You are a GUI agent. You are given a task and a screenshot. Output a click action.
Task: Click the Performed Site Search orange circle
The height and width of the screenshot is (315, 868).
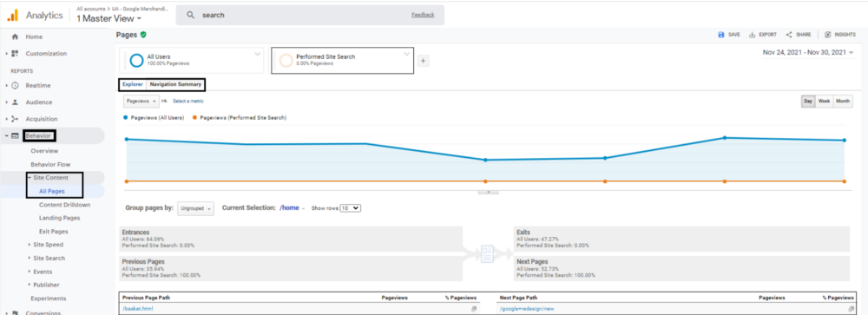pyautogui.click(x=286, y=61)
